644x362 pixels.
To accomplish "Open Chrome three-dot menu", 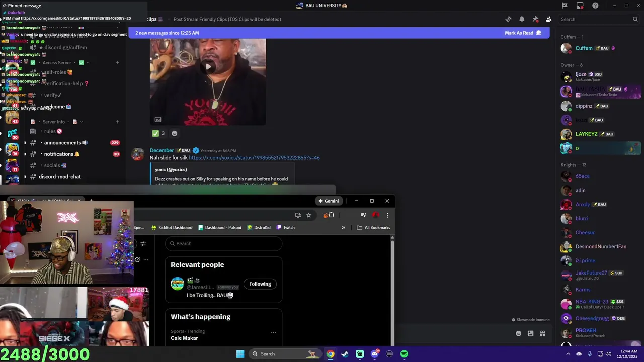I will click(387, 215).
